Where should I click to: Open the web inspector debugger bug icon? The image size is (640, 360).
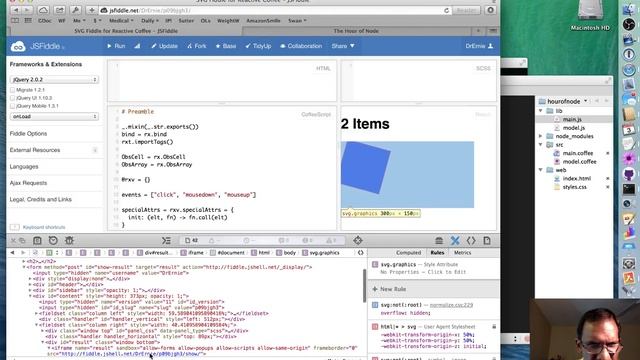(x=69, y=240)
